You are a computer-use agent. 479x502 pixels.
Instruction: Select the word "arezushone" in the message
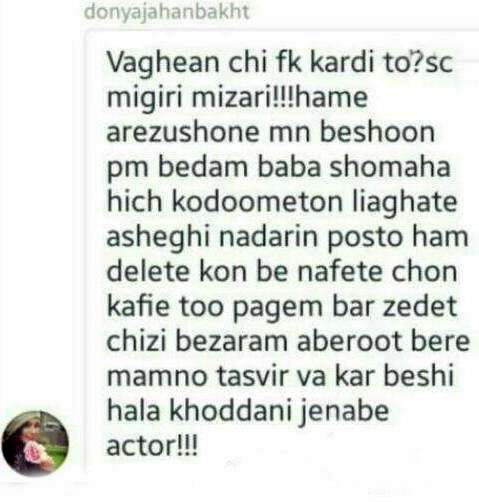pos(183,132)
